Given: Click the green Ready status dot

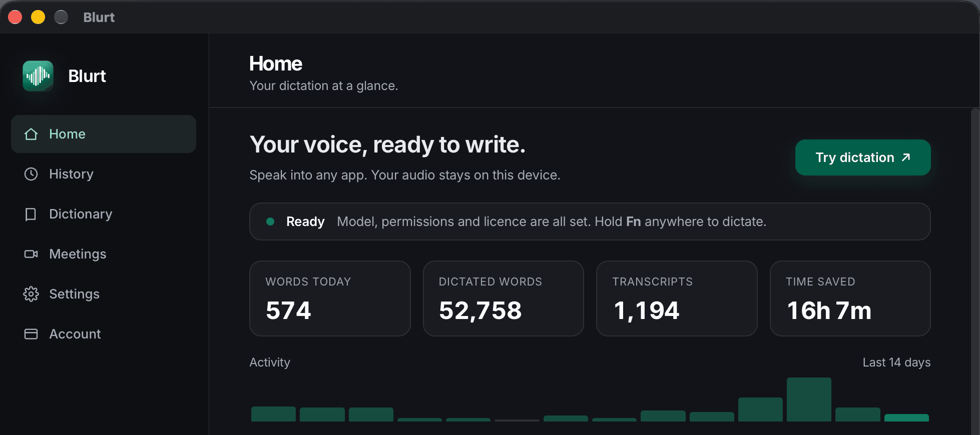Looking at the screenshot, I should (x=270, y=221).
